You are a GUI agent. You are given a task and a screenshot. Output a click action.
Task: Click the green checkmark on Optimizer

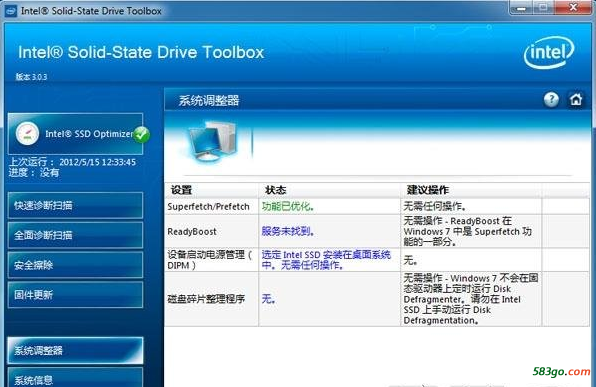tap(142, 134)
